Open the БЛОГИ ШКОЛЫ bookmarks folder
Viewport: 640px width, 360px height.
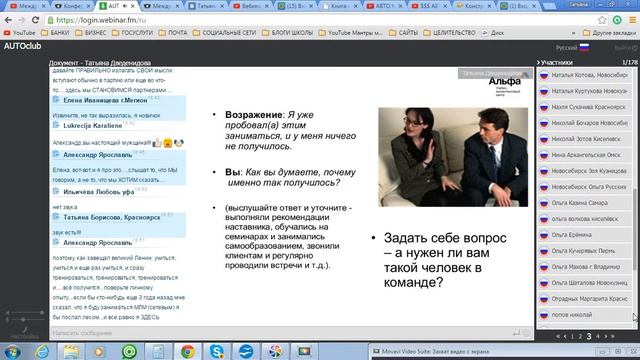[287, 33]
